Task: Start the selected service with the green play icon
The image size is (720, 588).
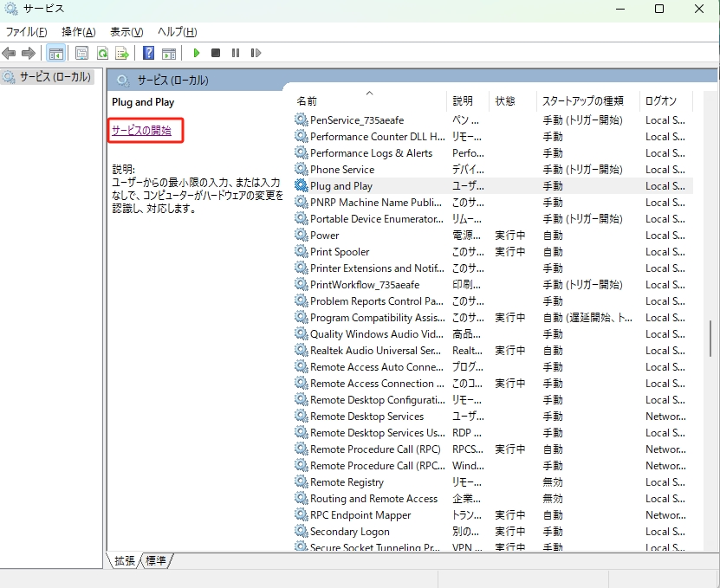Action: [196, 53]
